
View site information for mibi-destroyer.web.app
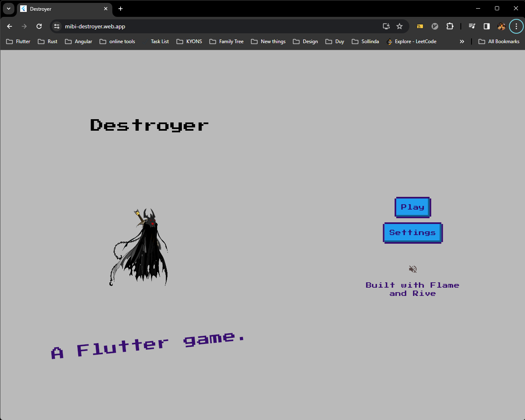tap(56, 26)
